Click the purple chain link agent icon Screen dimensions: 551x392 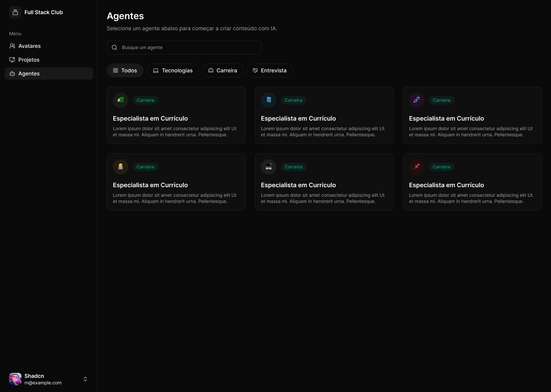417,100
